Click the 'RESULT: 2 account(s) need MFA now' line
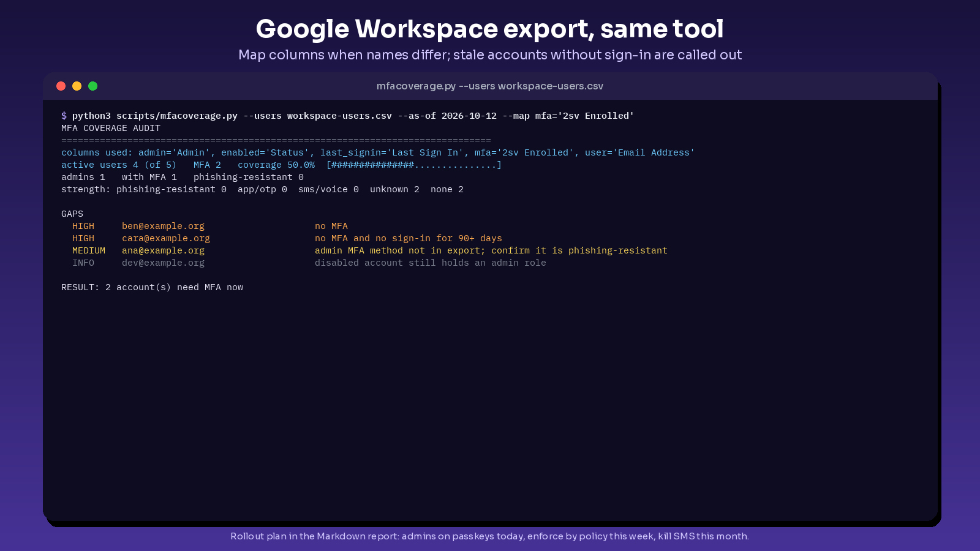Image resolution: width=980 pixels, height=551 pixels. click(152, 287)
